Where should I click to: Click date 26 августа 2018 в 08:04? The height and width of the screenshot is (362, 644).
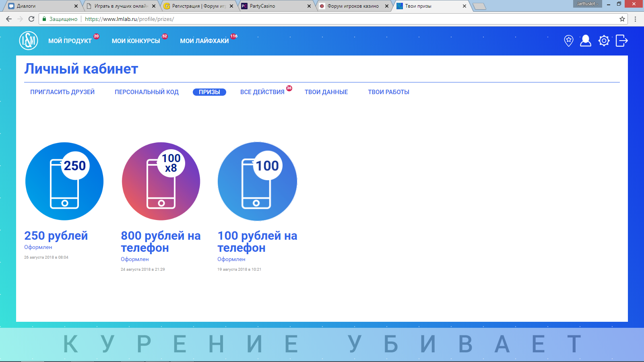coord(46,257)
